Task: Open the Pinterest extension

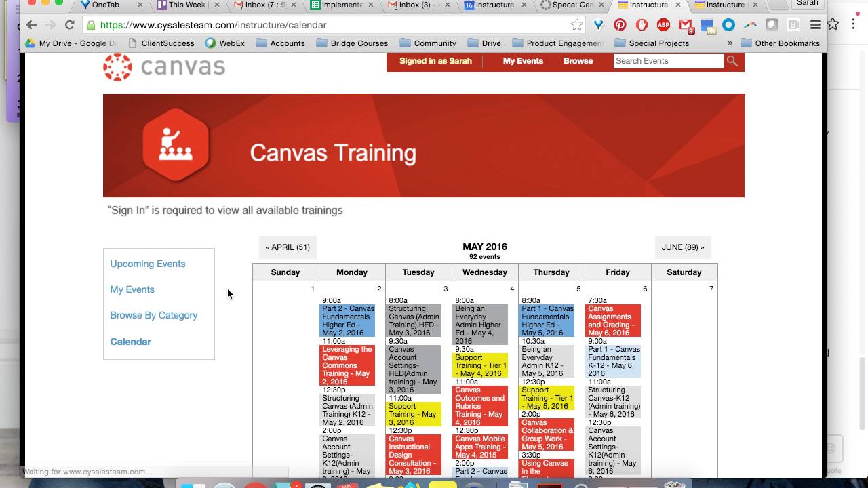Action: tap(620, 25)
